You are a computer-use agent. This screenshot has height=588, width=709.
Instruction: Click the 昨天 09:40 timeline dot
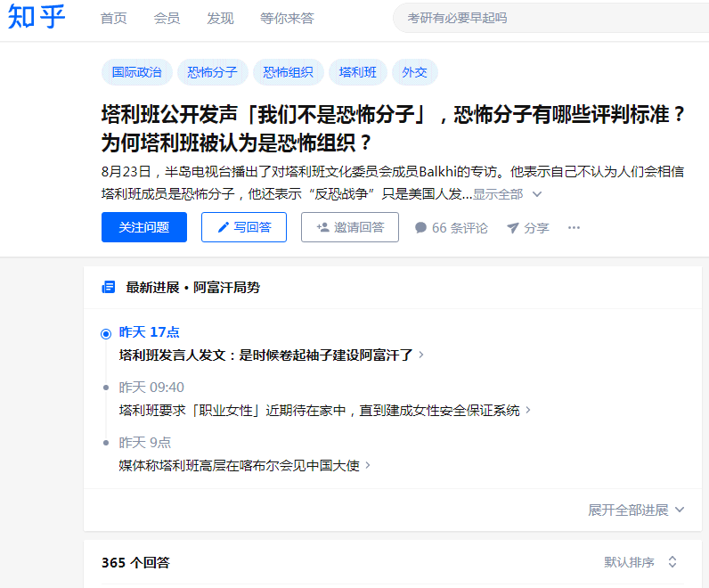coord(106,388)
